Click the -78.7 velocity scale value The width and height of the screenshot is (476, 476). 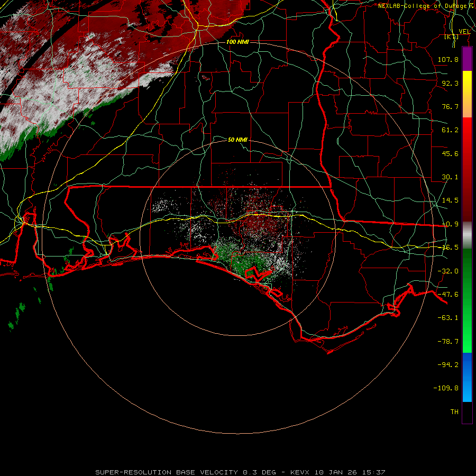click(448, 342)
